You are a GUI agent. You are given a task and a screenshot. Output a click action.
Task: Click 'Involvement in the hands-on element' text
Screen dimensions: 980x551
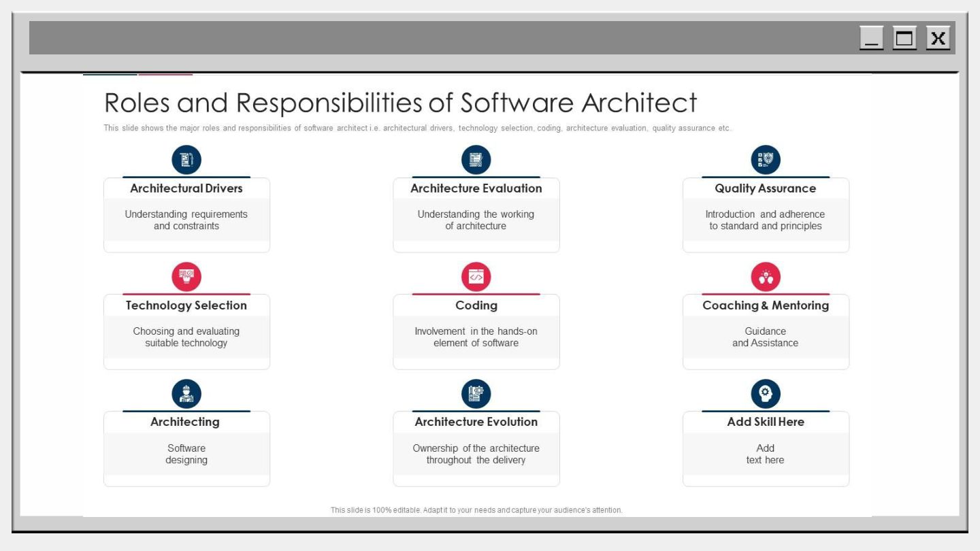point(476,337)
